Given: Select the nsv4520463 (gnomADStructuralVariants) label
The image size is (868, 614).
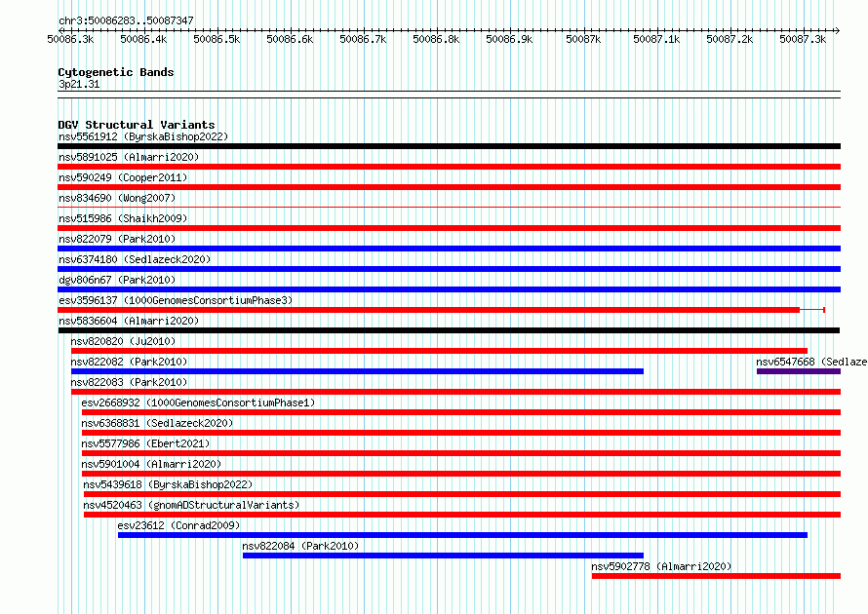Looking at the screenshot, I should click(x=191, y=505).
